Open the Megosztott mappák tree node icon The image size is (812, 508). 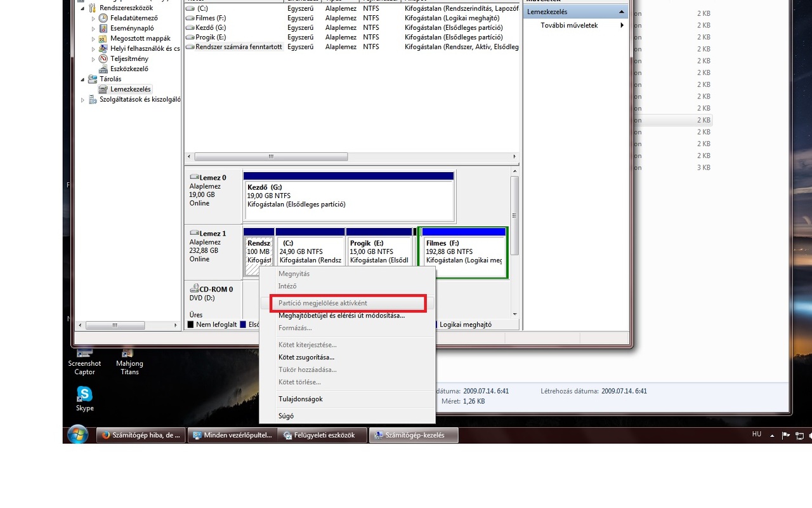[x=103, y=38]
